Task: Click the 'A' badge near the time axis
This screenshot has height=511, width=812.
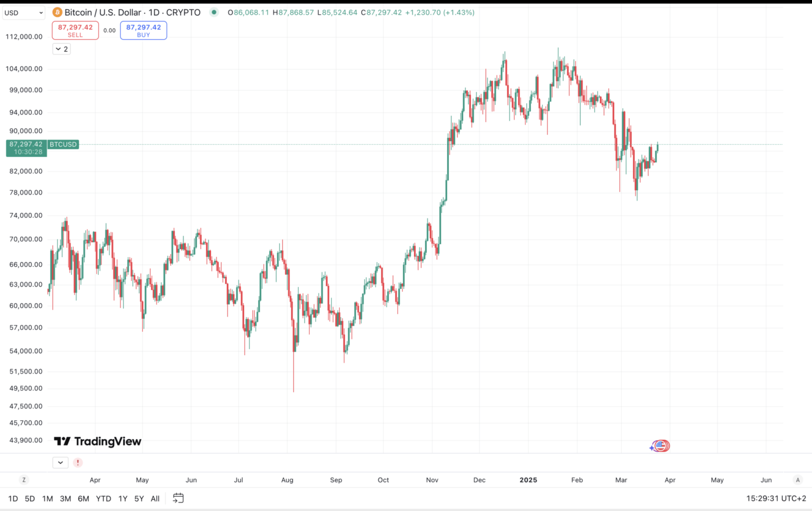Action: [x=798, y=479]
